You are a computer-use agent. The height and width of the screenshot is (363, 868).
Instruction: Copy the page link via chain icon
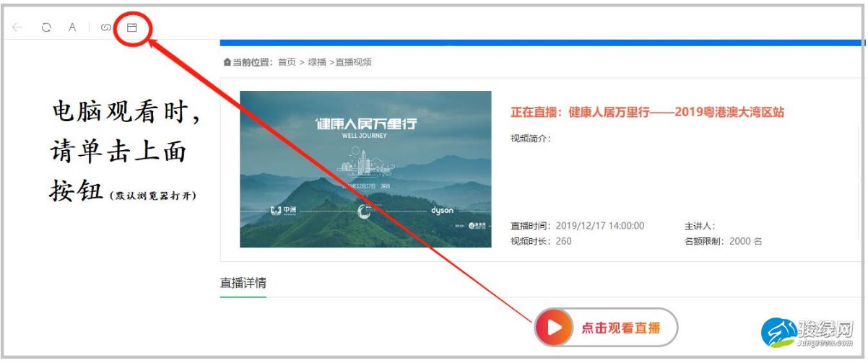106,27
